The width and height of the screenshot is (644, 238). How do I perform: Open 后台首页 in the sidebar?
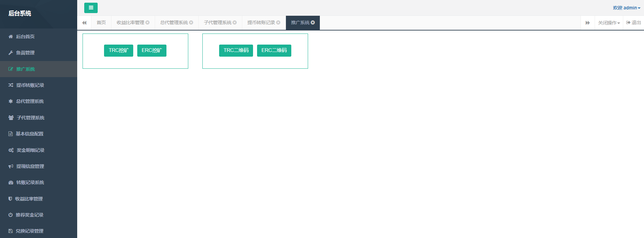click(x=39, y=37)
